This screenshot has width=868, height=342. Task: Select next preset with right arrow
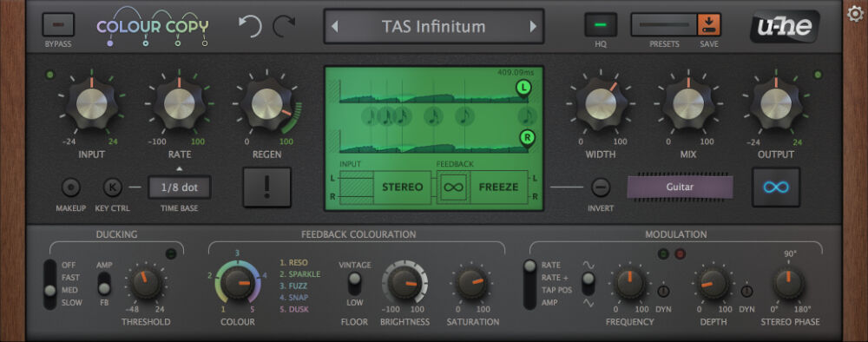pos(533,26)
